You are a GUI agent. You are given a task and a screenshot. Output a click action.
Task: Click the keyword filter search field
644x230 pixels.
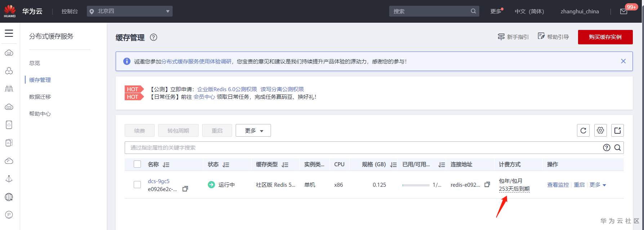tap(360, 147)
